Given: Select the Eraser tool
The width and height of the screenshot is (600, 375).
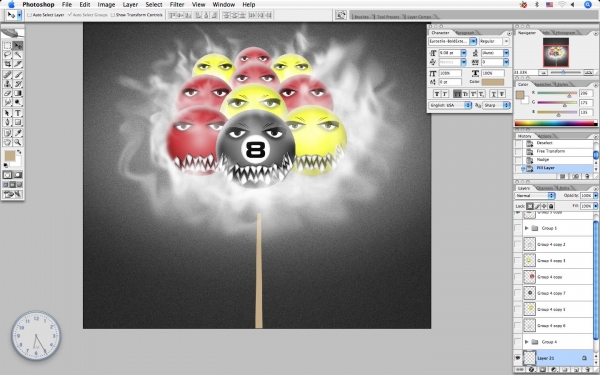Looking at the screenshot, I should (8, 93).
